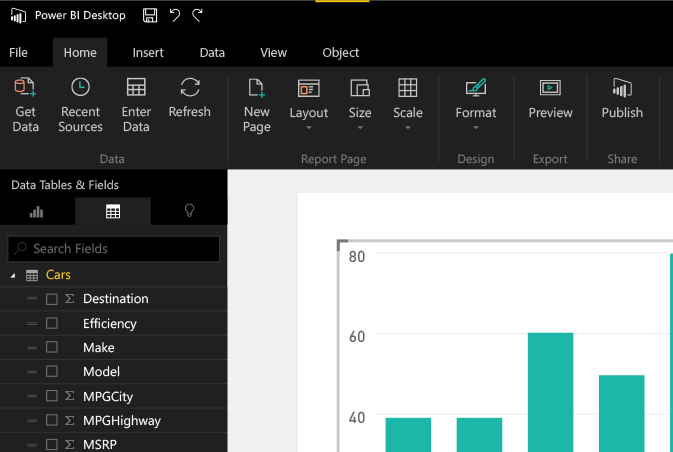Select the Efficiency field label
The height and width of the screenshot is (452, 673).
pos(110,324)
